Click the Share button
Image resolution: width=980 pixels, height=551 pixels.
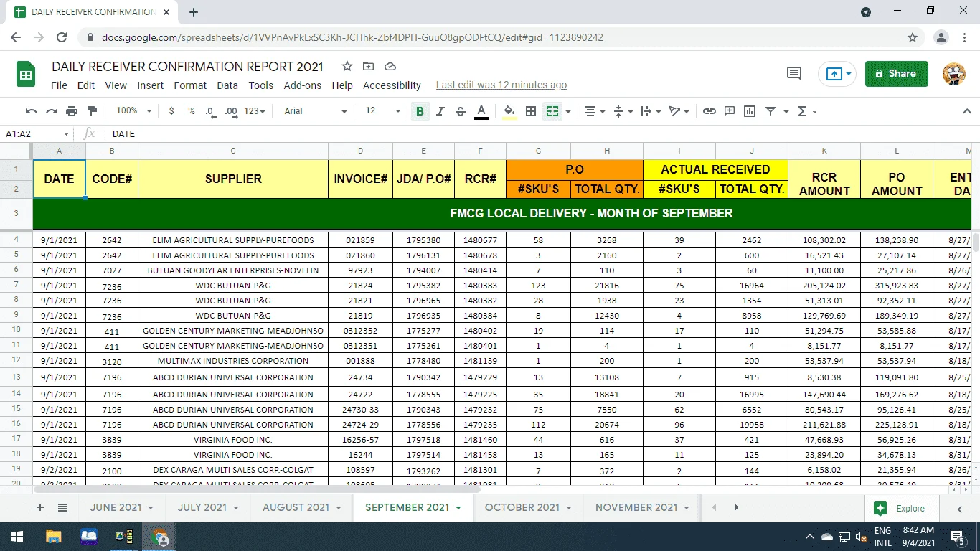[897, 73]
